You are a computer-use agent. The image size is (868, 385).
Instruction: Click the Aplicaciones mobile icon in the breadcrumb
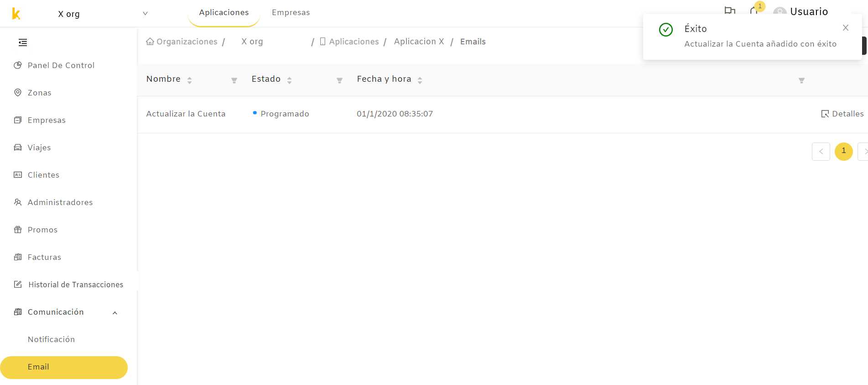(322, 42)
